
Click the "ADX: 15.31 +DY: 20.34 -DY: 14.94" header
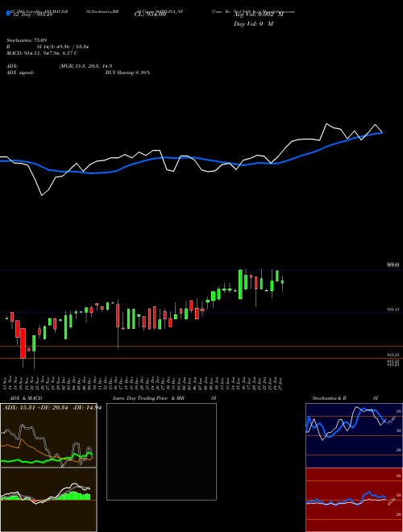click(52, 408)
